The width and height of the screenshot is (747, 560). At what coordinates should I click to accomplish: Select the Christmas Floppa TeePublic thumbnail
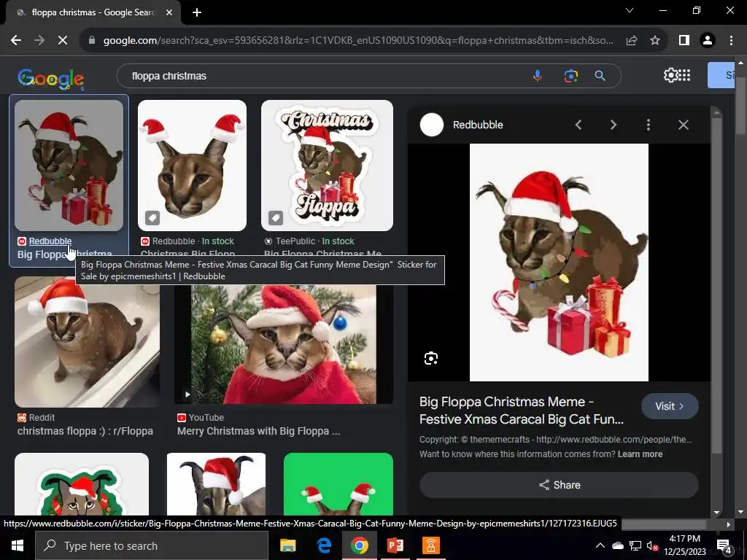tap(327, 166)
